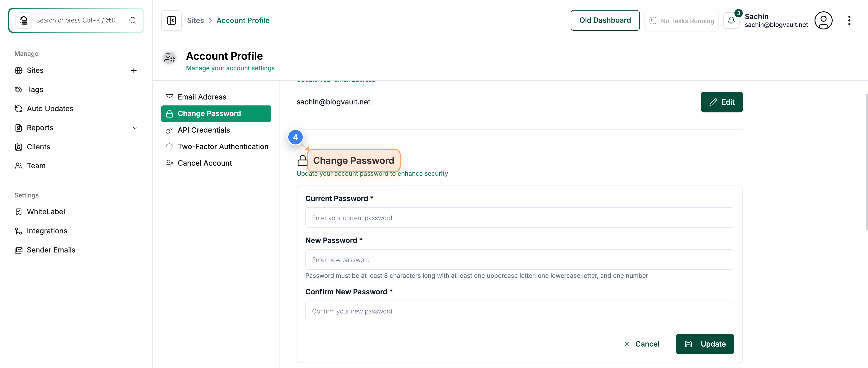Collapse the left sidebar panel

171,20
